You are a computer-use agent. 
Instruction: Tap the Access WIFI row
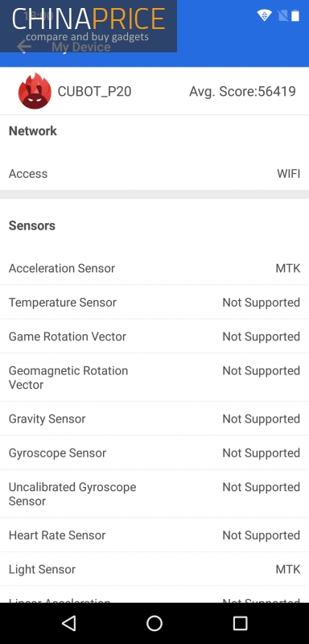[x=154, y=174]
